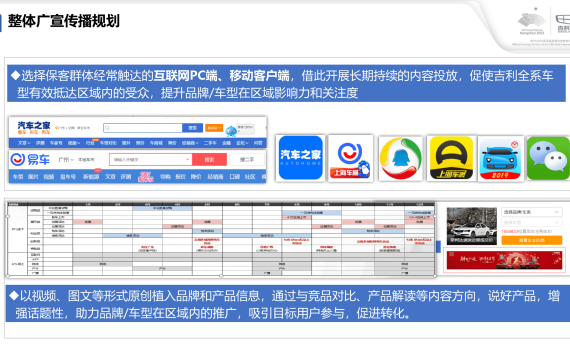Image resolution: width=570 pixels, height=360 pixels.
Task: Expand the 广州 city dropdown on 易车
Action: tap(66, 159)
